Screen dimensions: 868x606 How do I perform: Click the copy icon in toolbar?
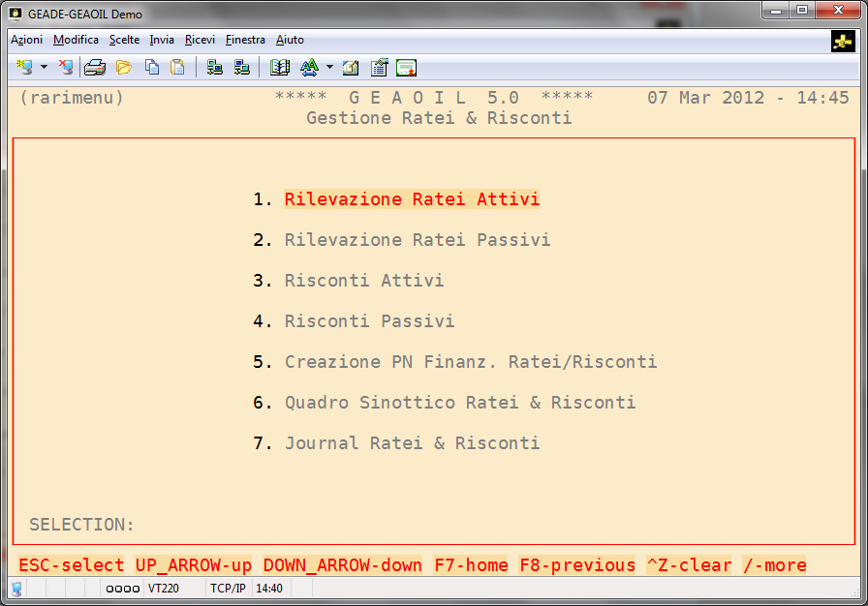point(152,67)
